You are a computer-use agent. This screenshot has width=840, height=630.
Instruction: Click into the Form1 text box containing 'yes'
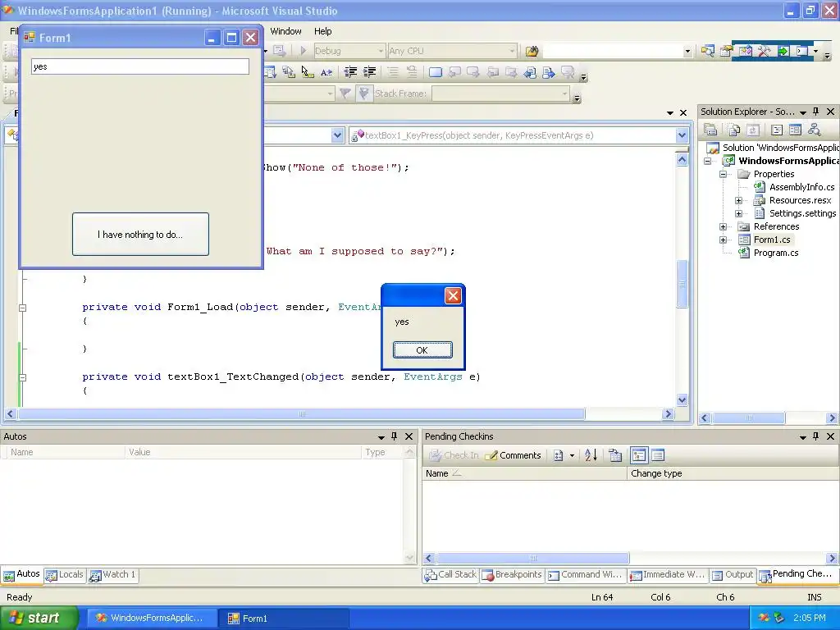click(x=139, y=66)
